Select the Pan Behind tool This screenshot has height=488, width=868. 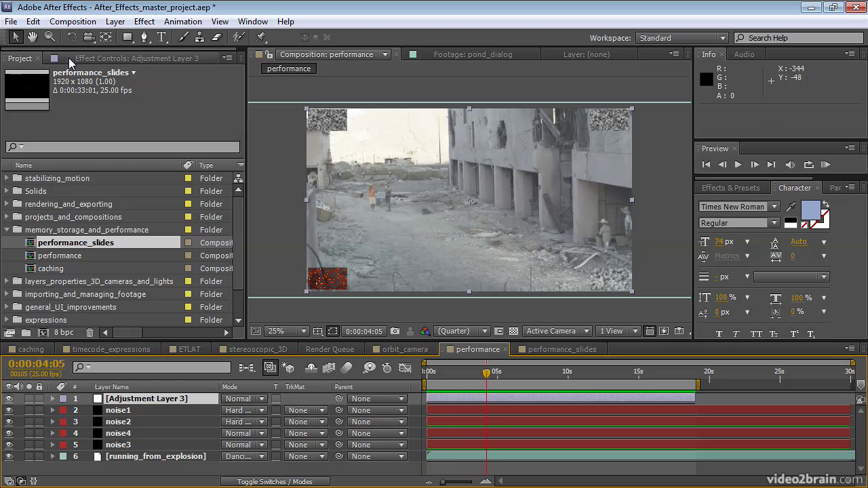coord(106,37)
